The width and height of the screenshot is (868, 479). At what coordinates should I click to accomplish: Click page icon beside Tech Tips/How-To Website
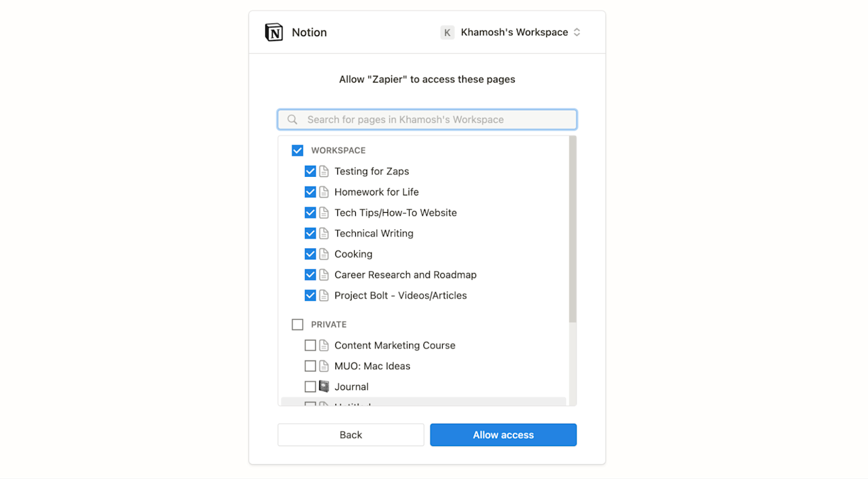click(x=324, y=213)
